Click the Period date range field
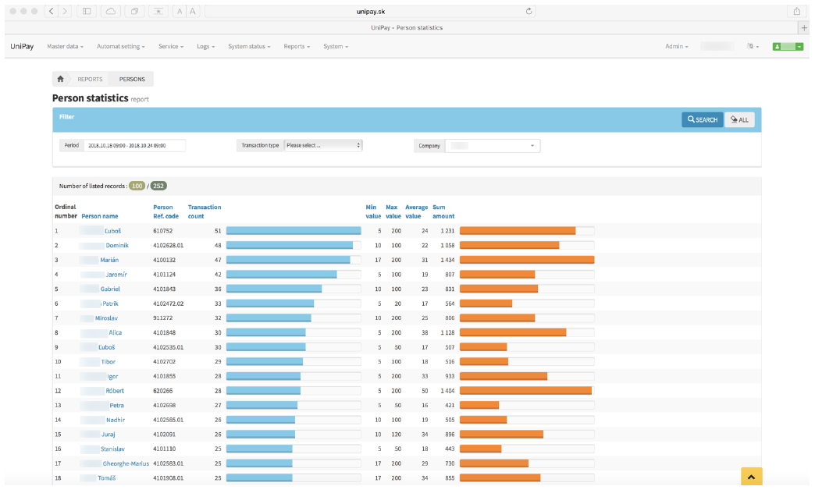 [134, 145]
